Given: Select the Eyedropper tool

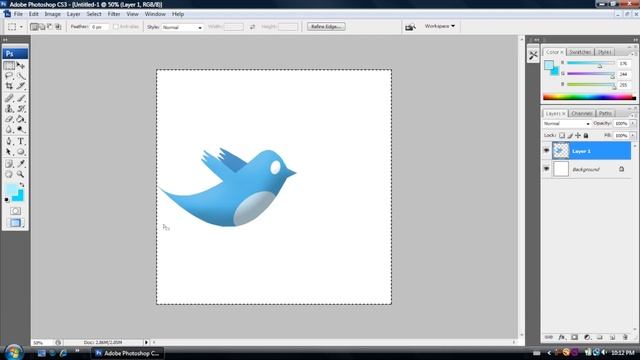Looking at the screenshot, I should (21, 164).
